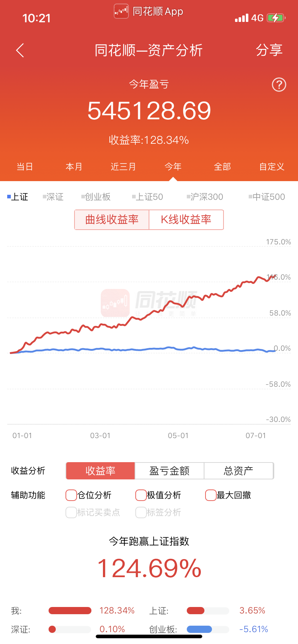Enable the 仓位分析 checkbox
Image resolution: width=298 pixels, height=644 pixels.
coord(71,495)
